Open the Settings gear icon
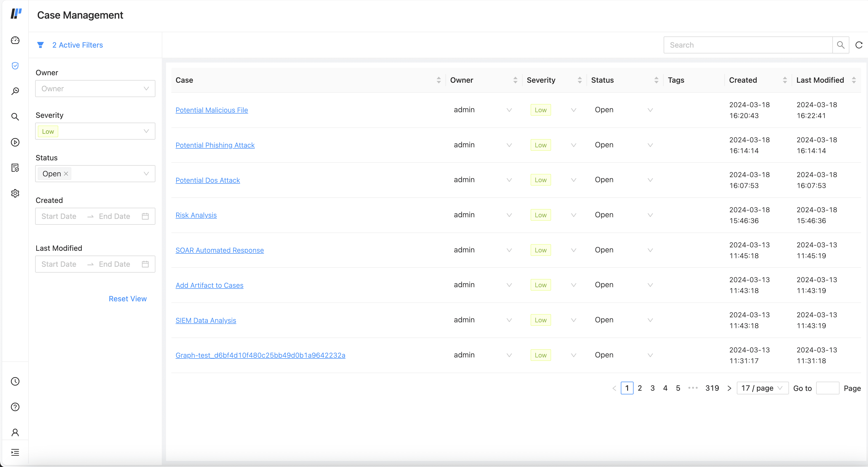The height and width of the screenshot is (467, 868). point(15,193)
